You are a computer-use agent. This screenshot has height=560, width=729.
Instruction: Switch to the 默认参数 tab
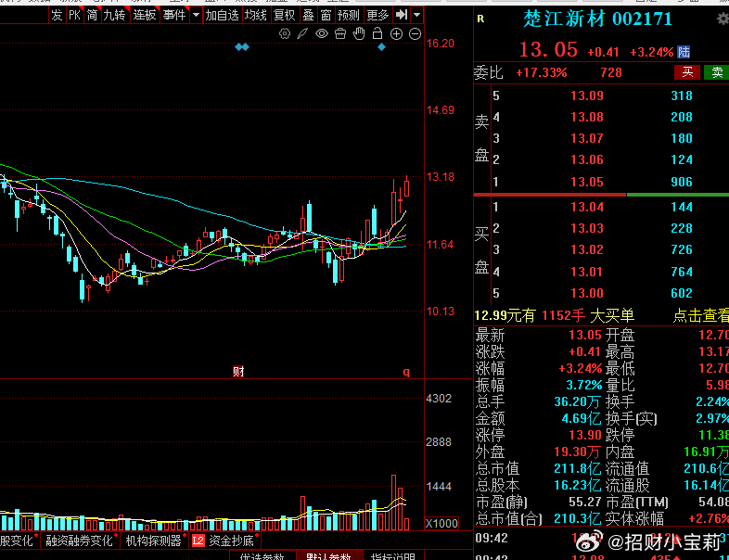coord(328,556)
